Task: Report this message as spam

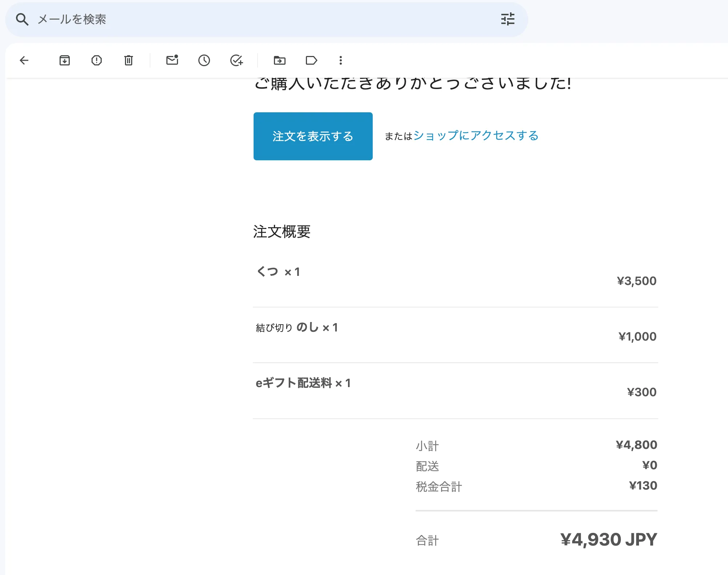Action: coord(97,60)
